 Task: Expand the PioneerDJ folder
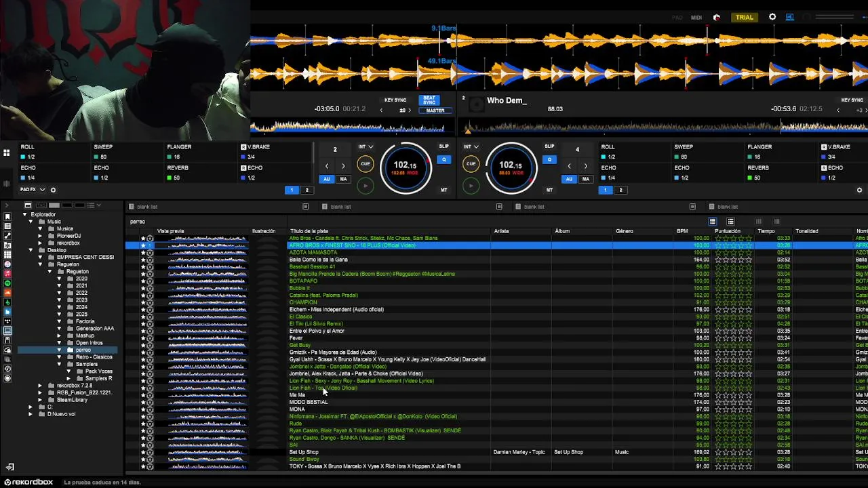point(40,236)
